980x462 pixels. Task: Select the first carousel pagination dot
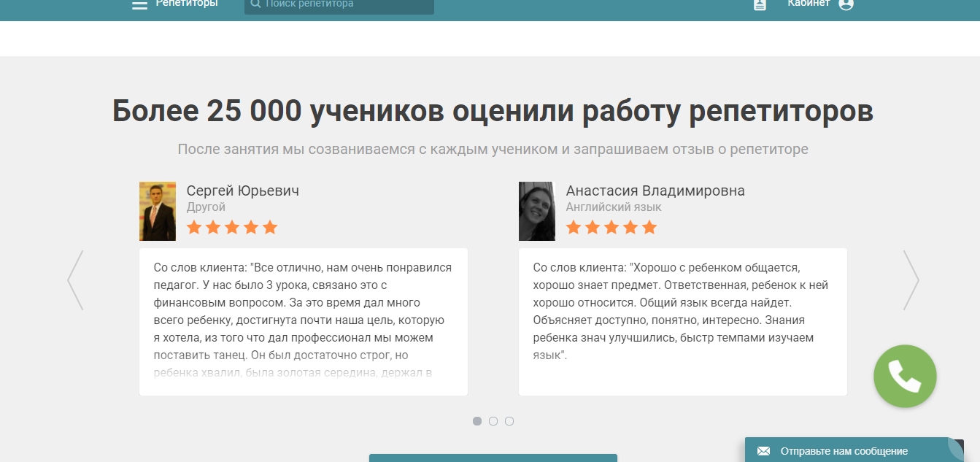coord(477,420)
